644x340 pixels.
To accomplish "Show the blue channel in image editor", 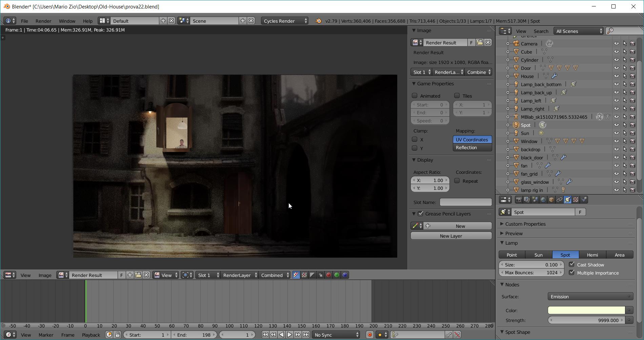I will point(345,275).
